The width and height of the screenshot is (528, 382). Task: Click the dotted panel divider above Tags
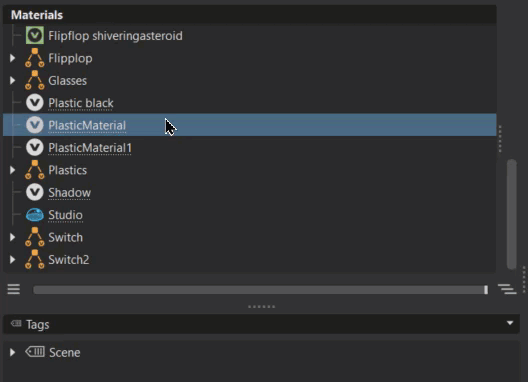[262, 307]
